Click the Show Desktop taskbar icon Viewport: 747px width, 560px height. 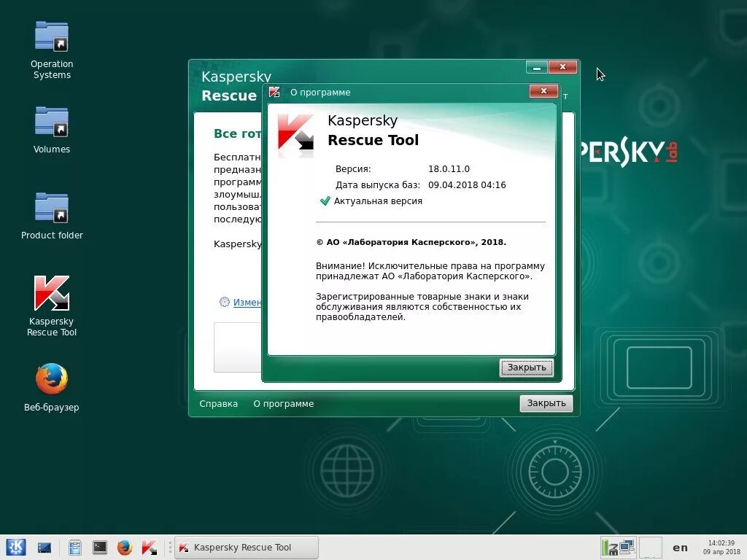tap(45, 547)
